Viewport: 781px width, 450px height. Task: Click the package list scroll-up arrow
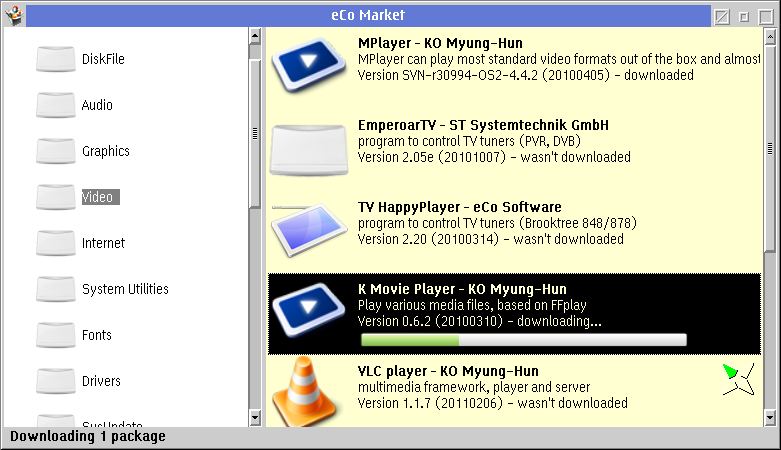[770, 36]
